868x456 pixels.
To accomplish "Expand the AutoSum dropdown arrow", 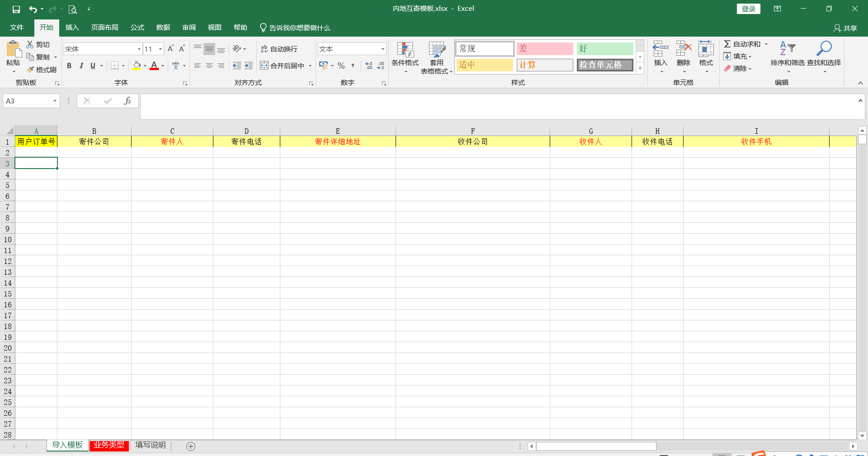I will pyautogui.click(x=766, y=44).
